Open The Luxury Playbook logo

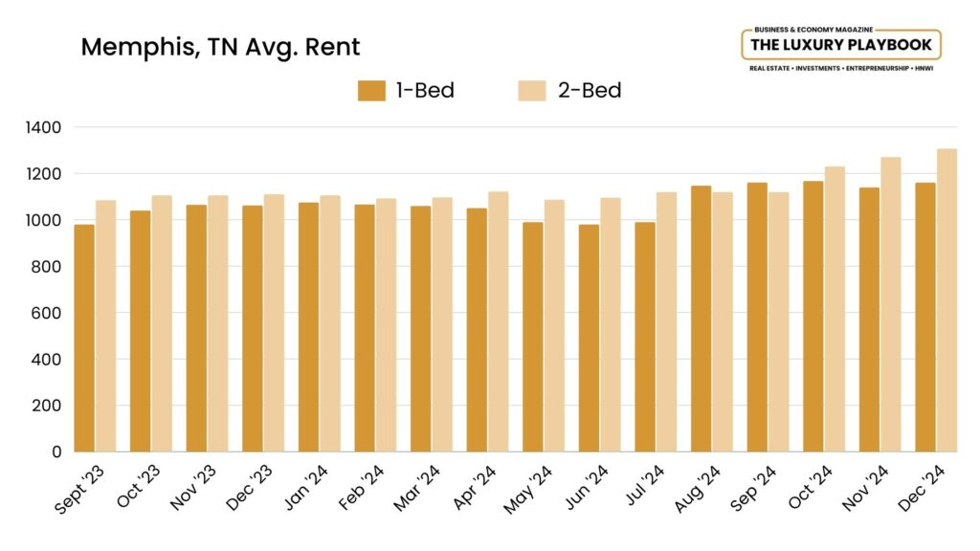(x=841, y=45)
